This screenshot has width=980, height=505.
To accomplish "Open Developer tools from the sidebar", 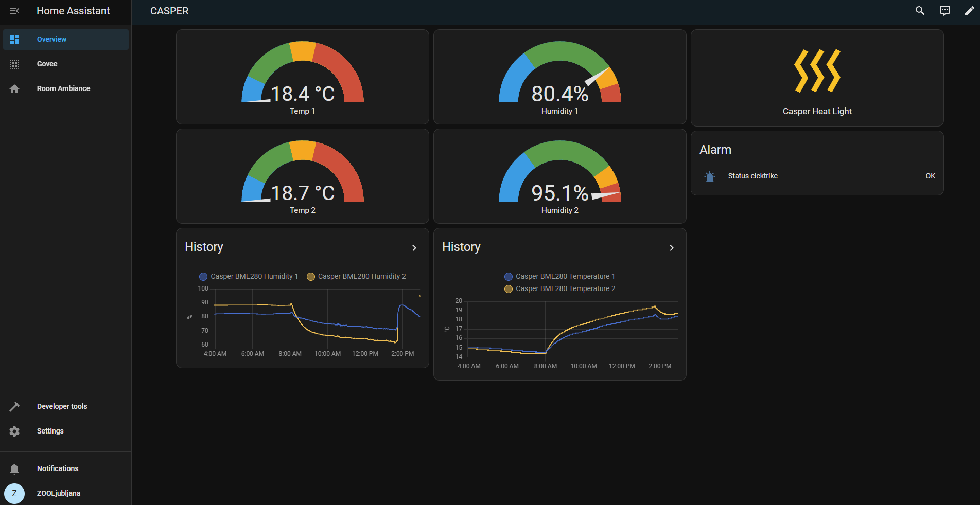I will click(62, 406).
